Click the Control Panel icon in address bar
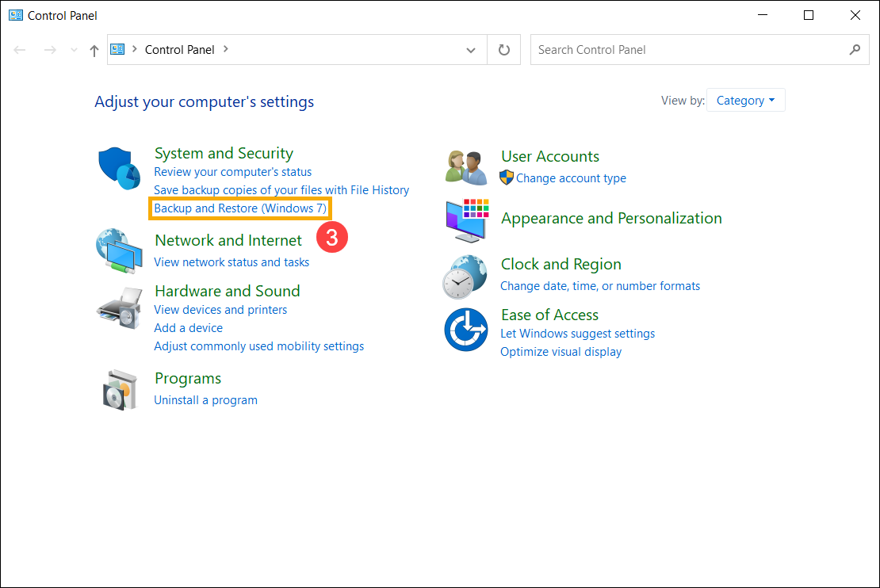880x588 pixels. click(119, 49)
